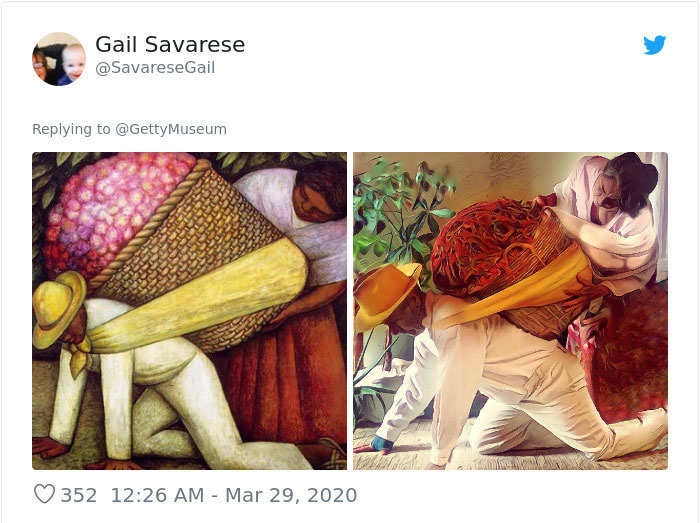View the 352 likes count
Viewport: 700px width, 523px height.
coord(79,495)
